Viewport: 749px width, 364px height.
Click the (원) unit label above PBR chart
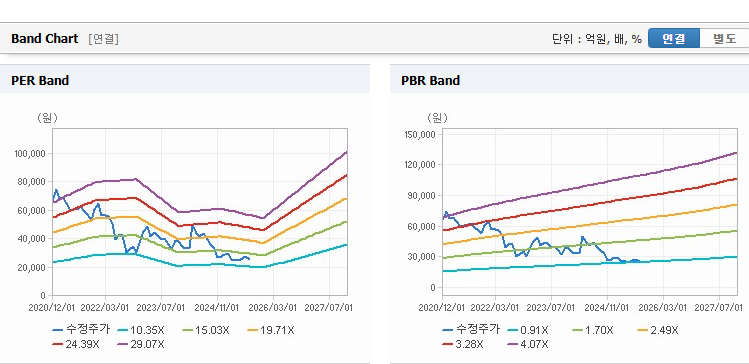[x=438, y=118]
